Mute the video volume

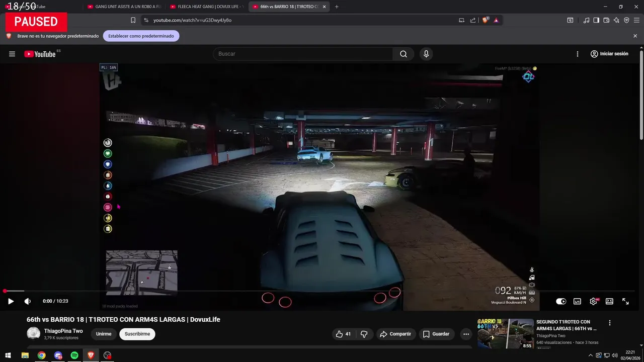point(28,301)
